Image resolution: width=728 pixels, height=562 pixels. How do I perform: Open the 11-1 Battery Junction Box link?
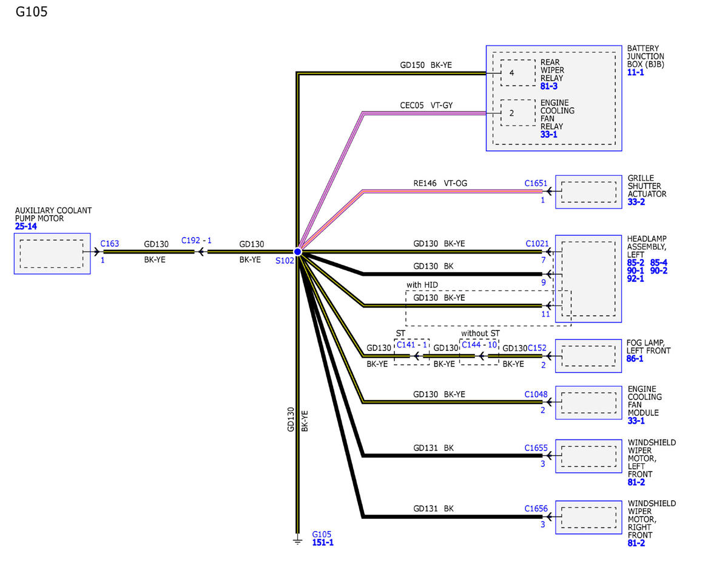point(636,72)
